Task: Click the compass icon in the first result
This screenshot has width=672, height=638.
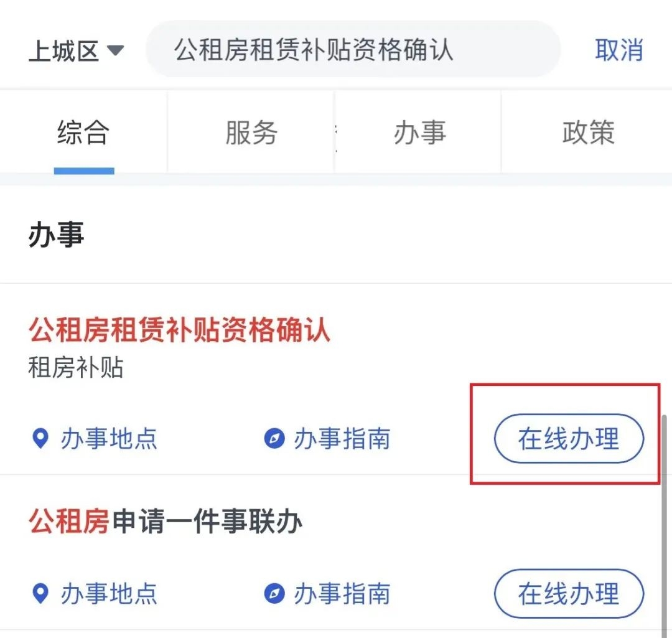Action: (x=274, y=438)
